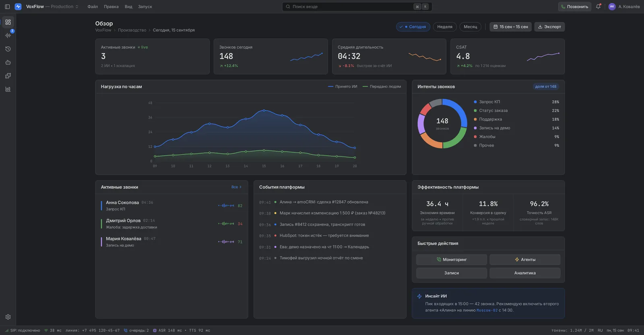644x335 pixels.
Task: Click the queue icon in status bar
Action: [x=126, y=331]
